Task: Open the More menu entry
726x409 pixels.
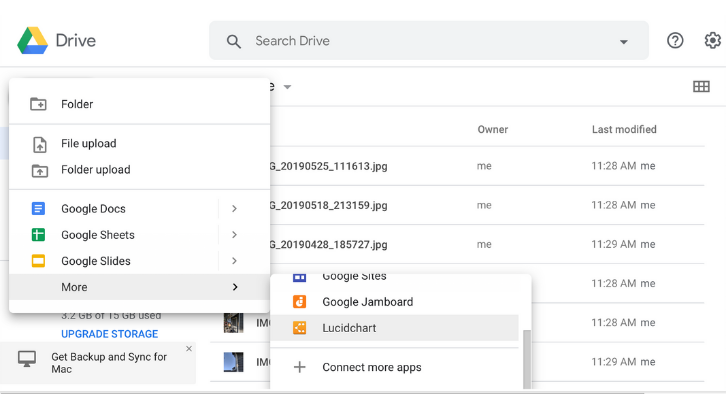Action: pos(139,287)
